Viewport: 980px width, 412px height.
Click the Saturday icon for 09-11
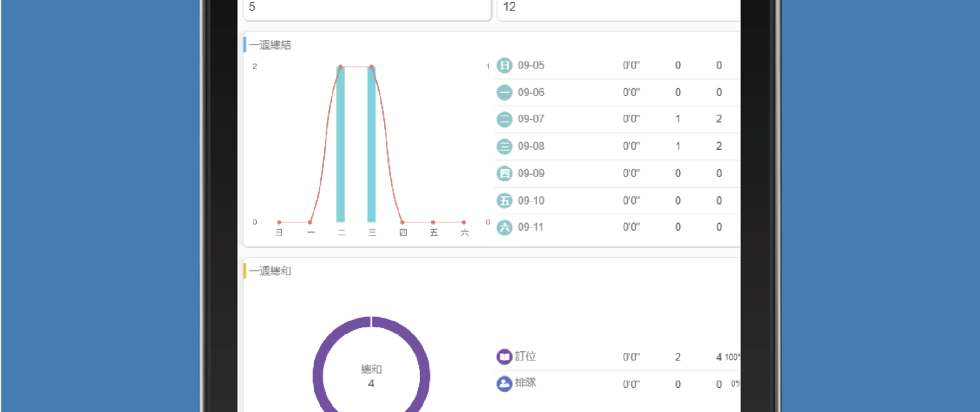click(x=504, y=227)
